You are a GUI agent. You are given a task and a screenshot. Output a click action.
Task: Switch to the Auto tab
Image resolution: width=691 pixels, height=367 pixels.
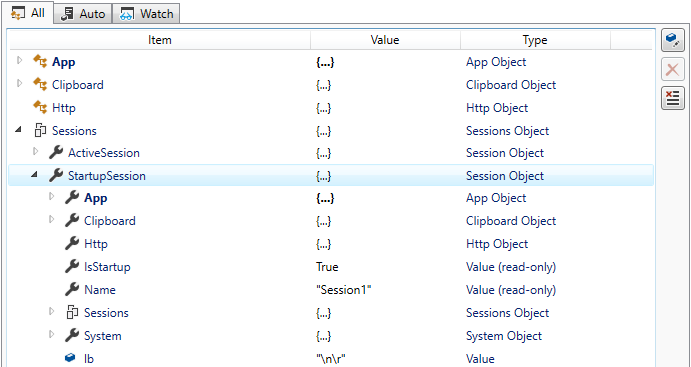coord(83,14)
